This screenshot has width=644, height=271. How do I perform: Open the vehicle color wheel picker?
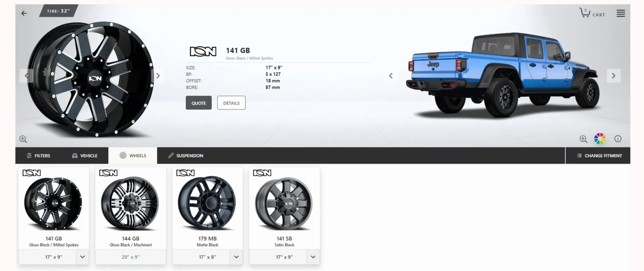[600, 139]
